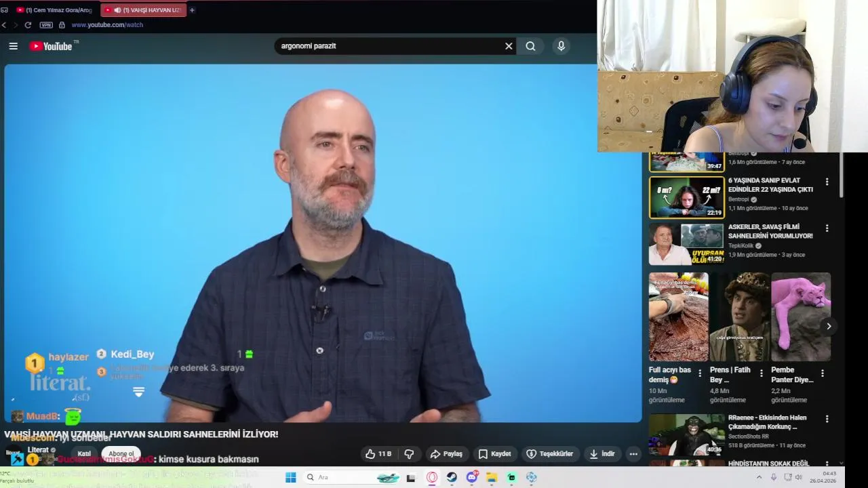Viewport: 868px width, 488px height.
Task: Open options for RRaenee Etkisinden video
Action: pos(827,419)
